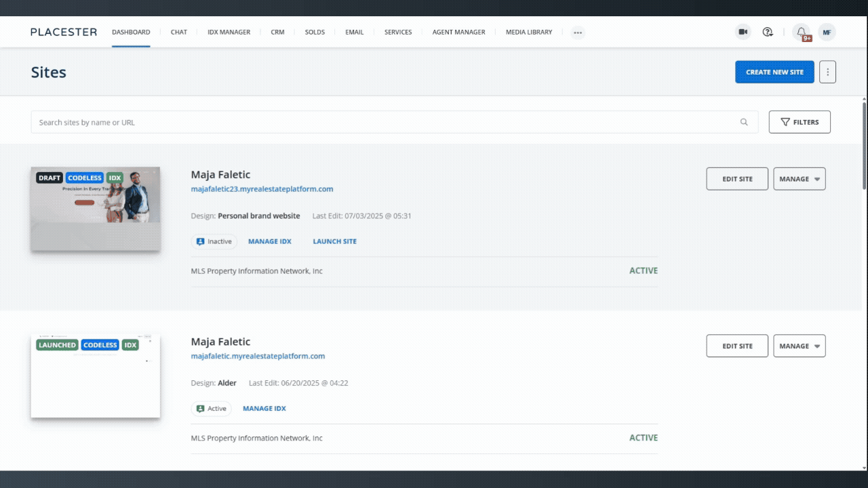
Task: Open the Solds tab
Action: (x=315, y=32)
